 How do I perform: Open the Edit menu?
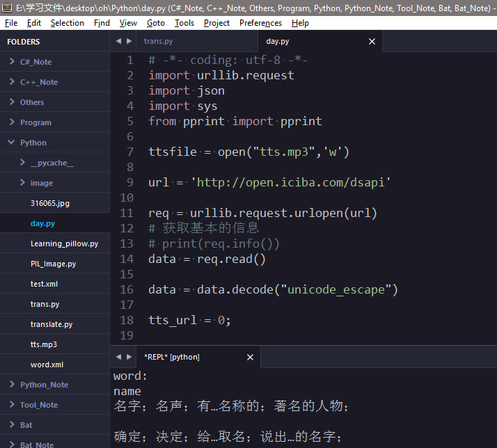[34, 23]
